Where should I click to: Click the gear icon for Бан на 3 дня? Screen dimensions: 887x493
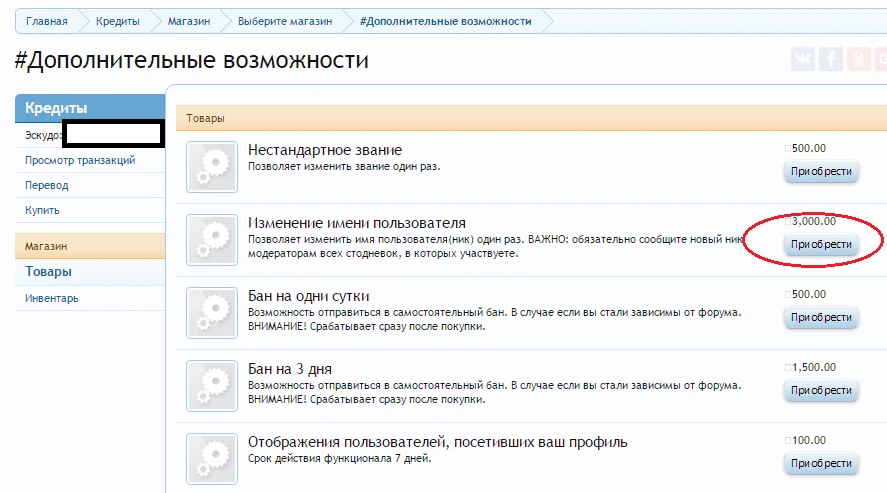click(x=212, y=386)
